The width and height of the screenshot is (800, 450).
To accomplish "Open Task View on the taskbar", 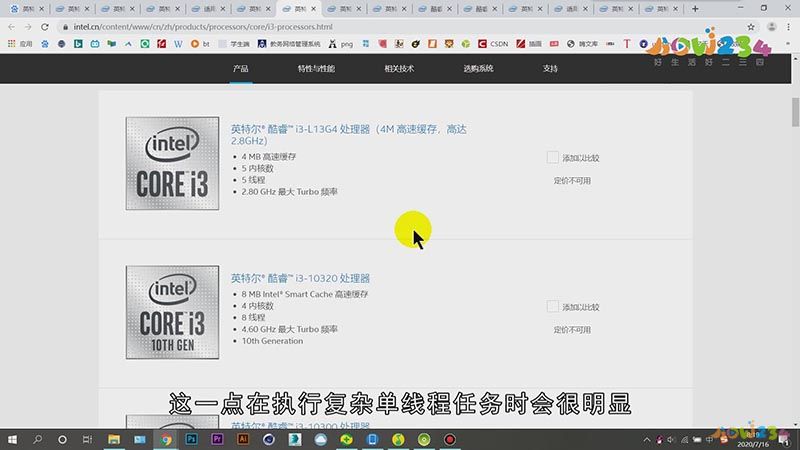I will click(87, 439).
